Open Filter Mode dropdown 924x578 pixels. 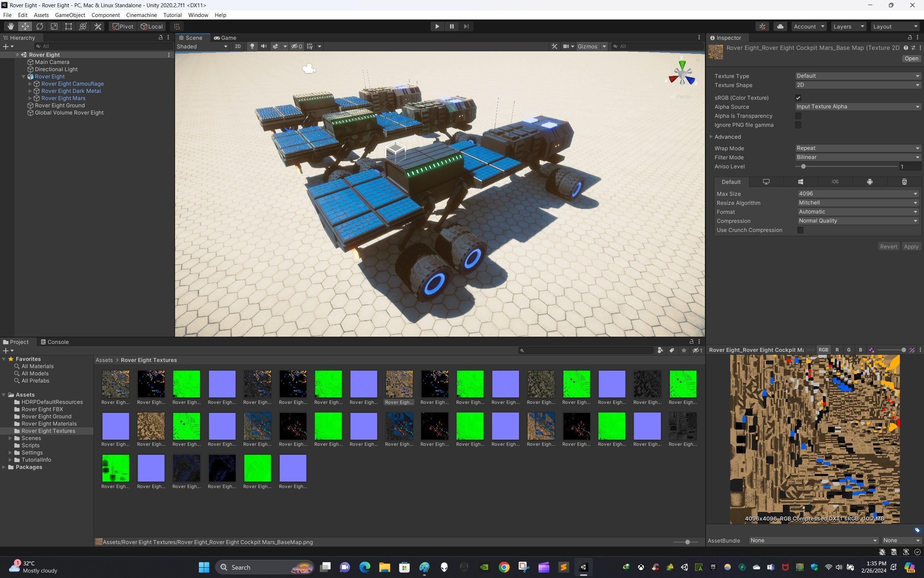(858, 157)
